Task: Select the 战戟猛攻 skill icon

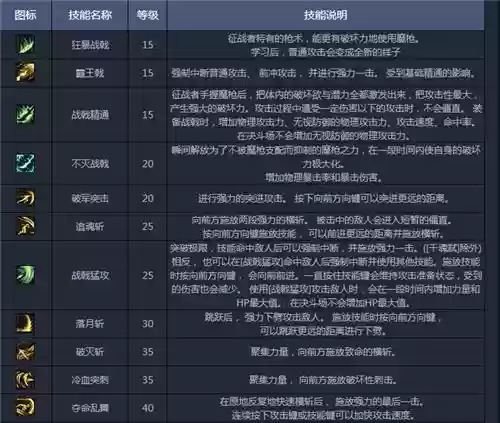Action: 26,275
